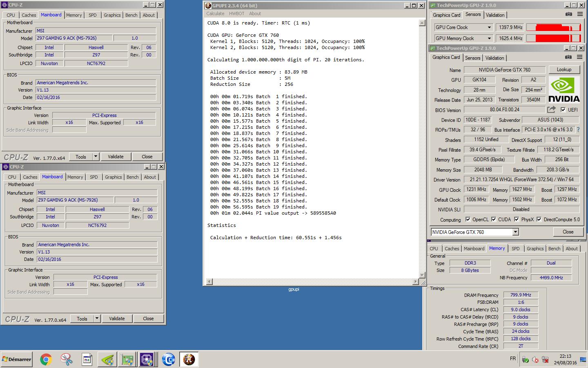588x368 pixels.
Task: Click the GPU Core Clock red sensor graph
Action: (554, 27)
